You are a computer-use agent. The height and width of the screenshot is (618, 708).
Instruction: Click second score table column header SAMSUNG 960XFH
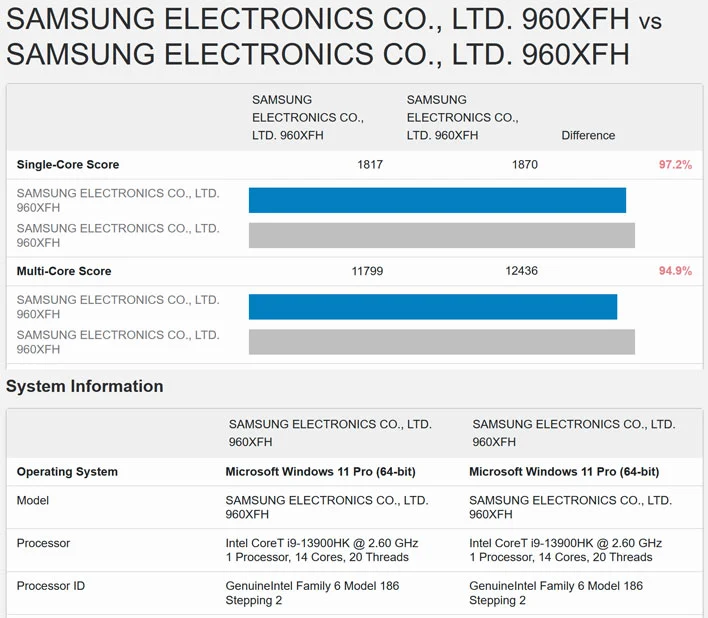[x=462, y=117]
